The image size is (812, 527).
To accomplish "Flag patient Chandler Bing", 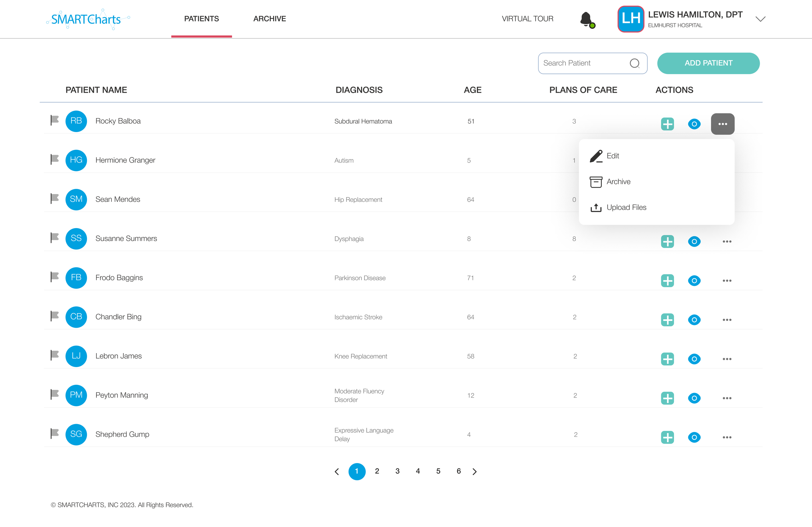I will pyautogui.click(x=55, y=316).
